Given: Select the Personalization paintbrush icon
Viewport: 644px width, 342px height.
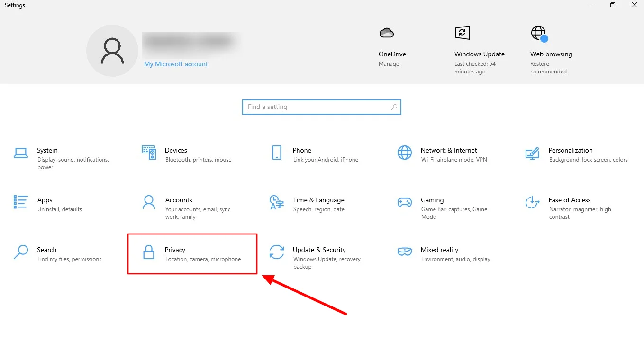Looking at the screenshot, I should point(533,153).
